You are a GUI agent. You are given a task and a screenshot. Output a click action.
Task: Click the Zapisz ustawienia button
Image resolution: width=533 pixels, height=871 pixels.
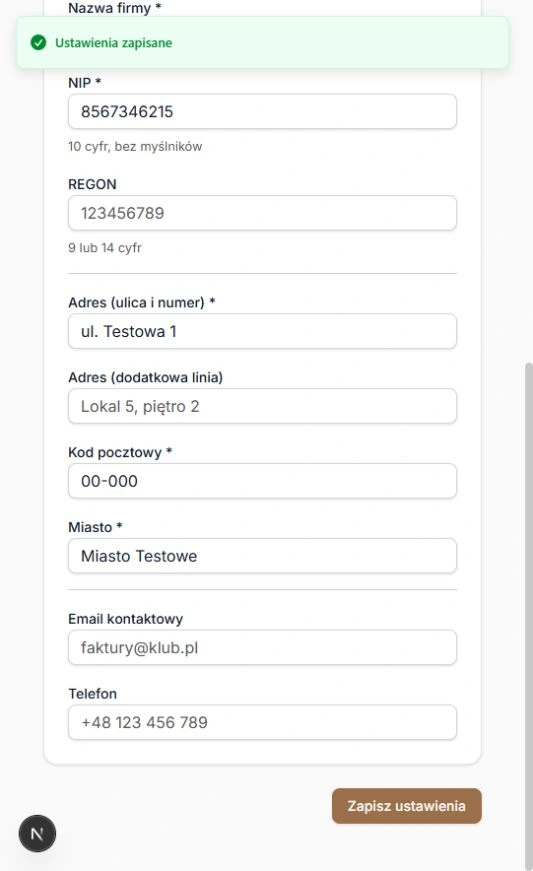[406, 806]
